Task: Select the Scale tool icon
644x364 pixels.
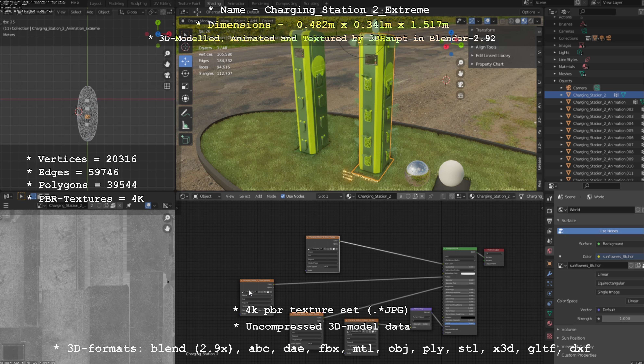Action: pyautogui.click(x=185, y=86)
